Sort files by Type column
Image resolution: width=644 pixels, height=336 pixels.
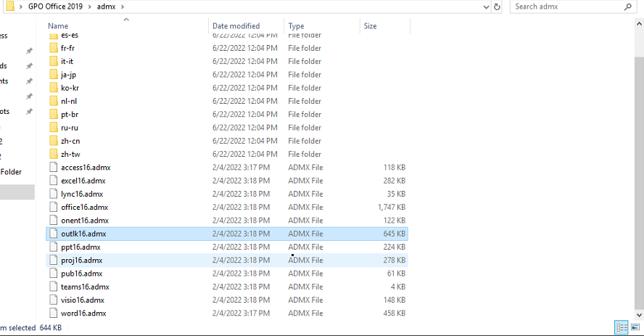296,26
